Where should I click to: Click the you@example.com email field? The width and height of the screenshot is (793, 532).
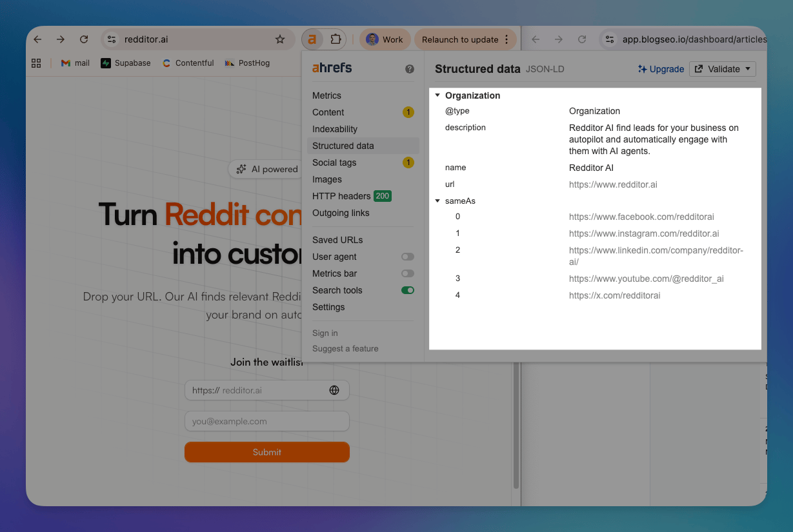click(267, 421)
